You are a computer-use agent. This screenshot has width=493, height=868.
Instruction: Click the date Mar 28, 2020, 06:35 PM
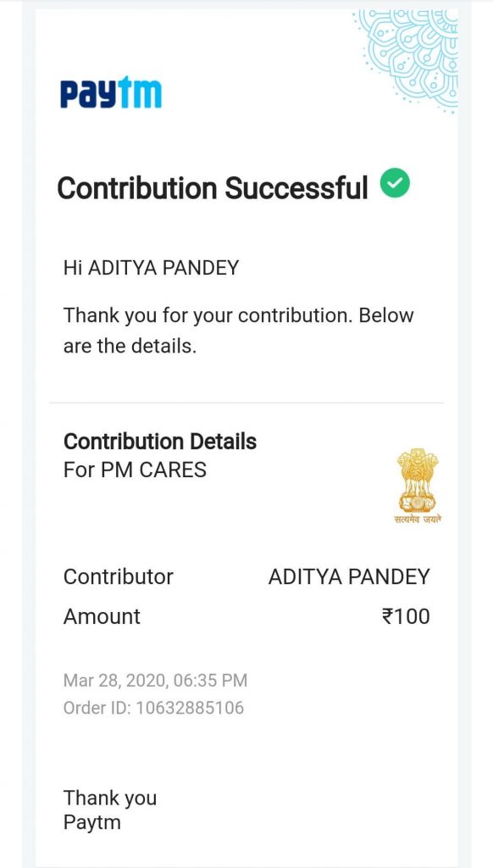coord(156,681)
